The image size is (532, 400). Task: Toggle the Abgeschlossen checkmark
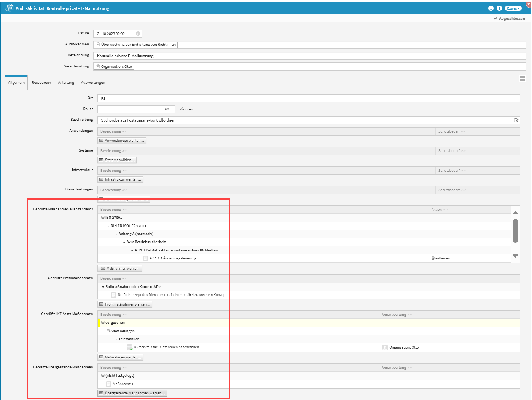pyautogui.click(x=495, y=19)
